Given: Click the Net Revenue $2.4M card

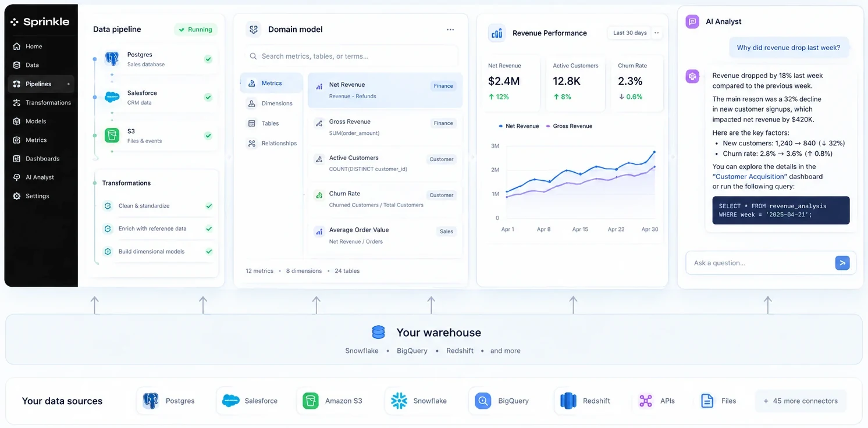Looking at the screenshot, I should [511, 83].
